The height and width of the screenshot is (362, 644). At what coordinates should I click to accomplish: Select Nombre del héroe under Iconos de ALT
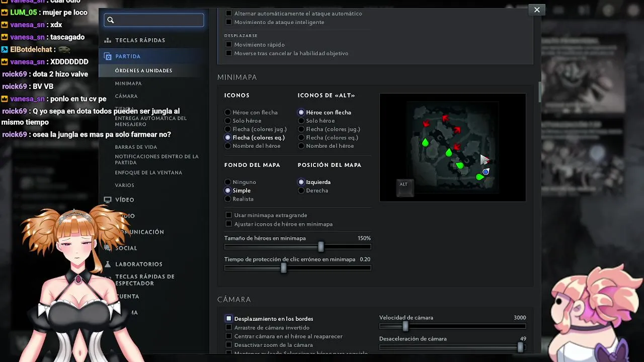[x=301, y=146]
